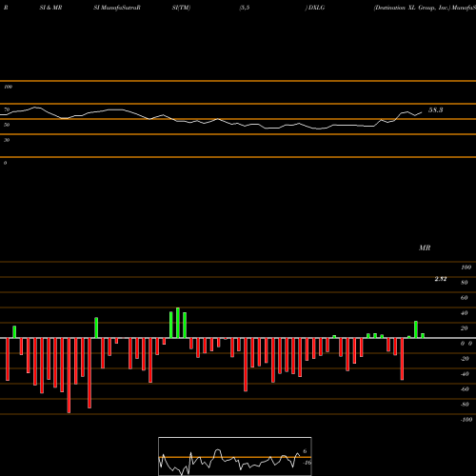Screen dimensions: 476x476
Task: Click the "Destination XL Group, Inc." title text
Action: [411, 8]
